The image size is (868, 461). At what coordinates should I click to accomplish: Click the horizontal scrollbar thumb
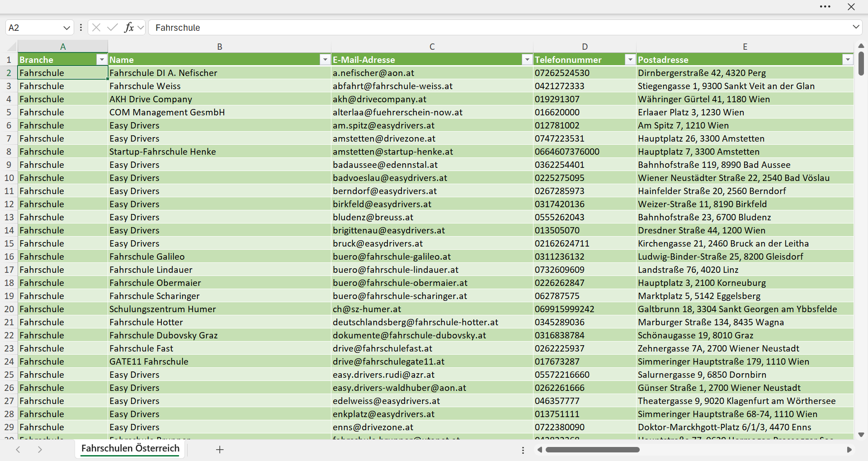[593, 450]
